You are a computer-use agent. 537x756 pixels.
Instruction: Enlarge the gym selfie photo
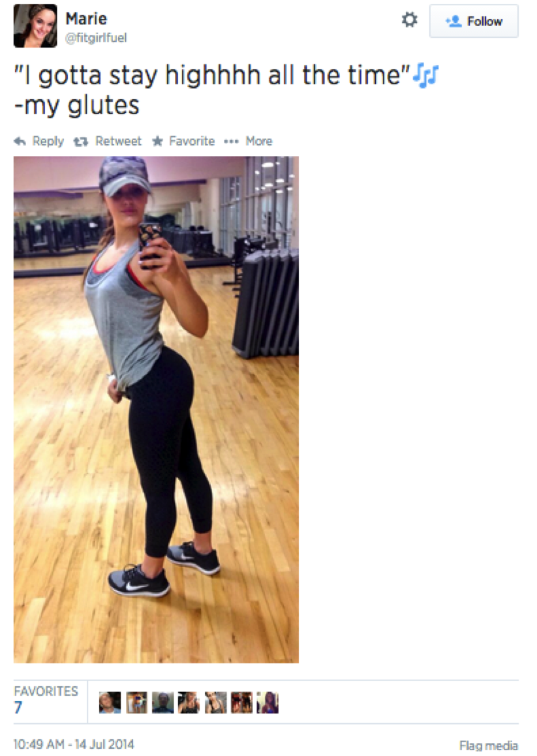click(157, 410)
